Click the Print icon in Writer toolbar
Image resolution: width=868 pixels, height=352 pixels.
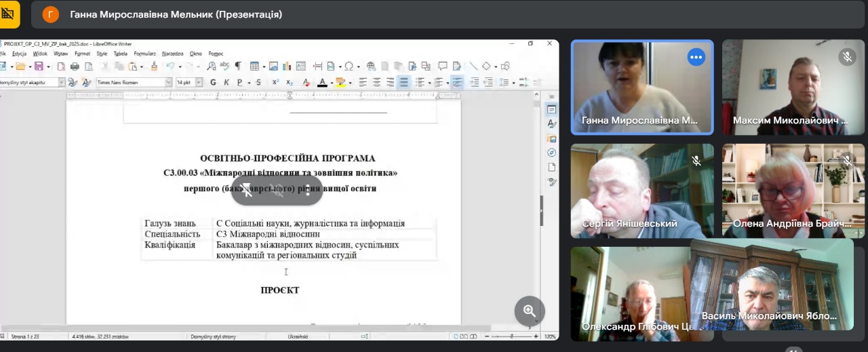point(75,66)
